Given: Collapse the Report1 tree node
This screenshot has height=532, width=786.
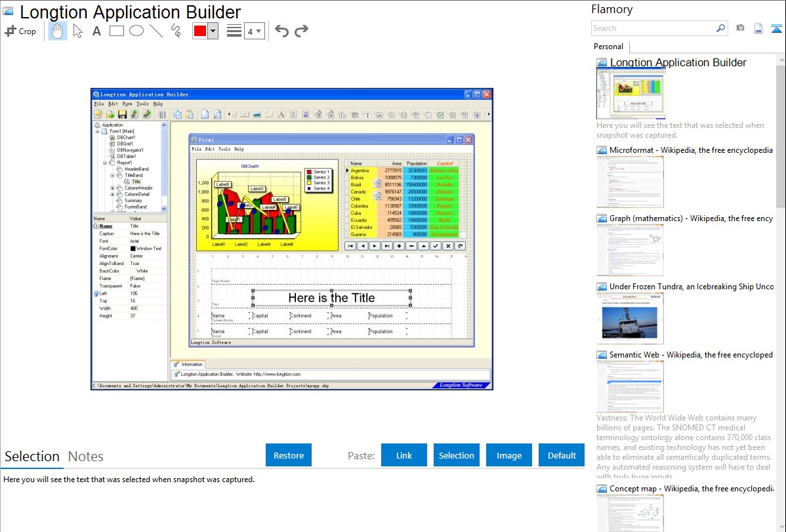Looking at the screenshot, I should (105, 163).
